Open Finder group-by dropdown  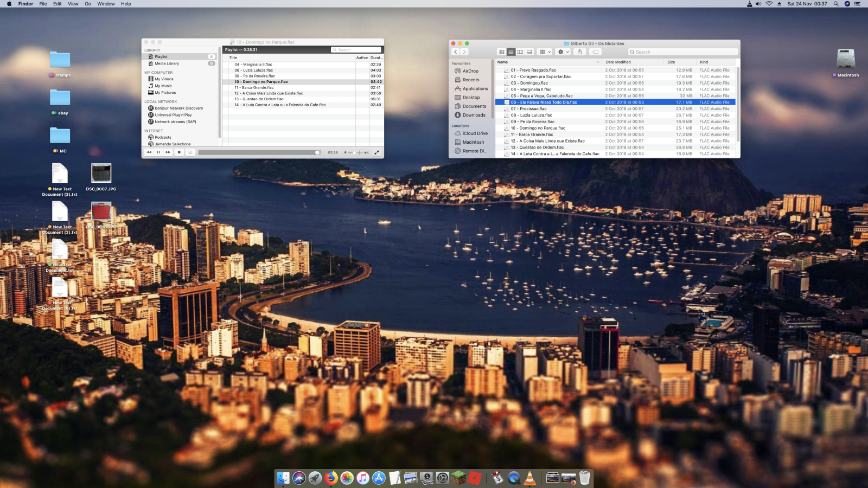pyautogui.click(x=545, y=52)
